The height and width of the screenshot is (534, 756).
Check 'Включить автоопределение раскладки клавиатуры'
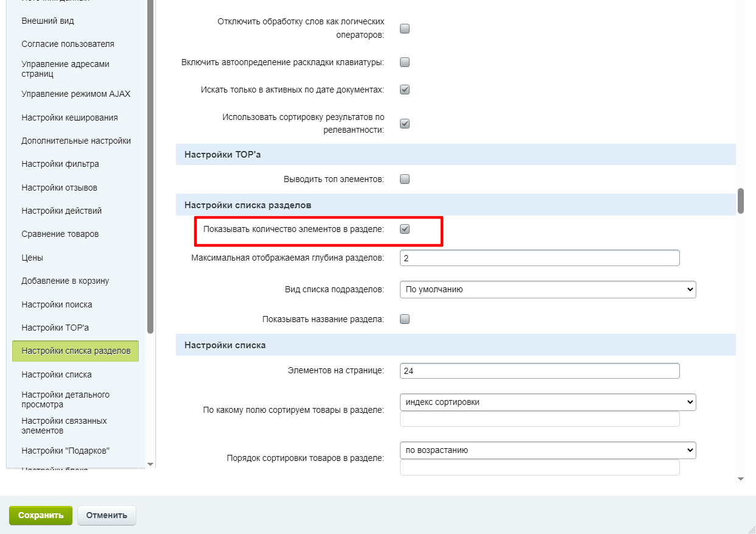pos(405,62)
